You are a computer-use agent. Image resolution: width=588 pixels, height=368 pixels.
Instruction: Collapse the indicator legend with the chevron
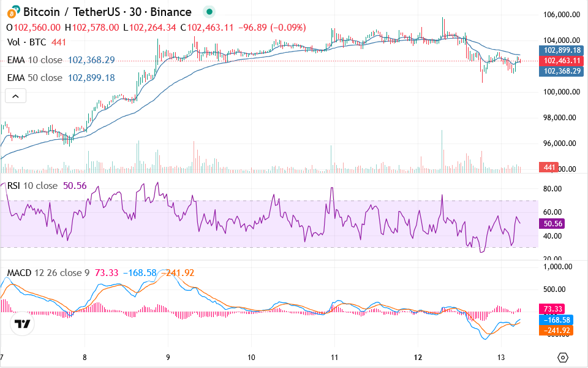(15, 96)
